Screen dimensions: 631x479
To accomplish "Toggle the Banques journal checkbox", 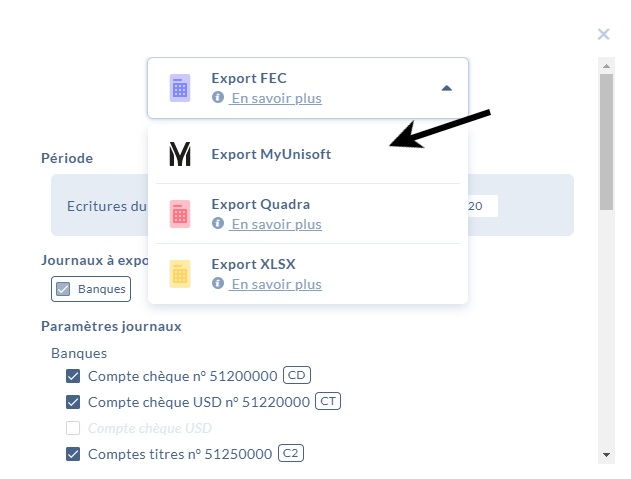I will pos(63,289).
